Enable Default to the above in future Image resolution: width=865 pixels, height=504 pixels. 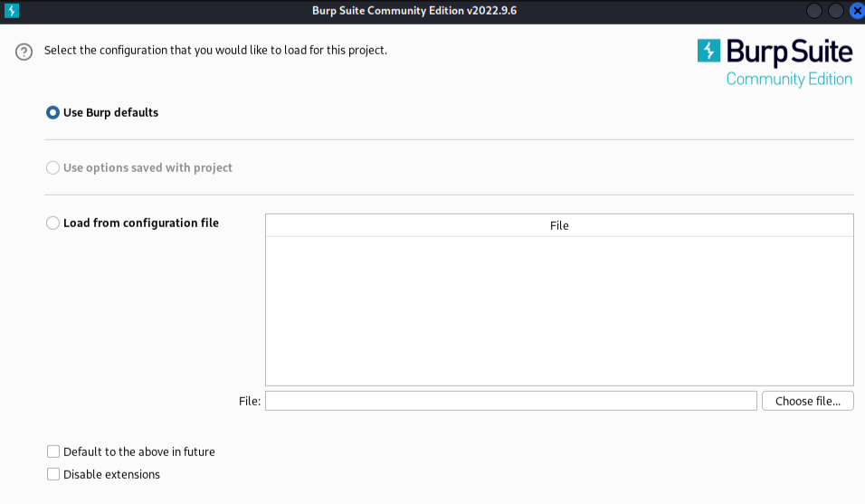[53, 452]
